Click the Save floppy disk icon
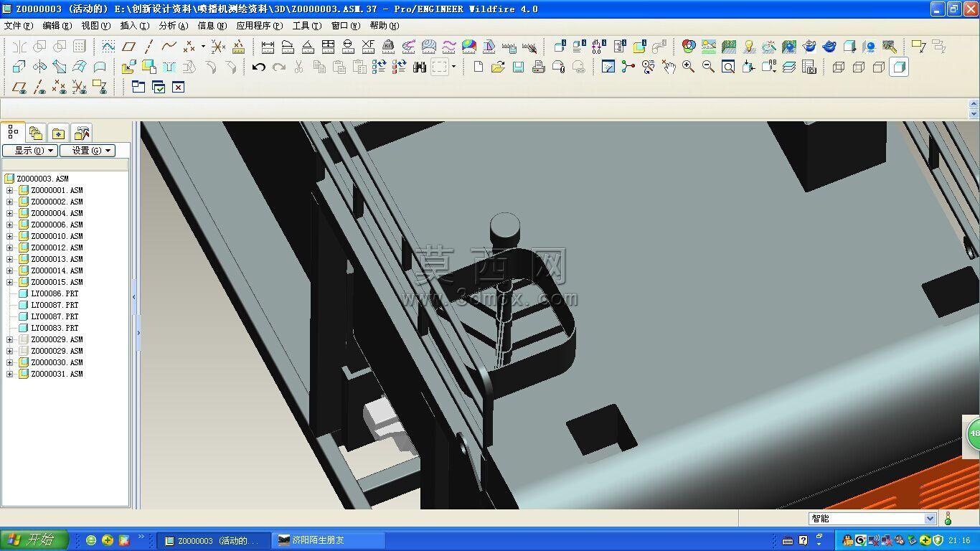Image resolution: width=980 pixels, height=551 pixels. click(518, 67)
